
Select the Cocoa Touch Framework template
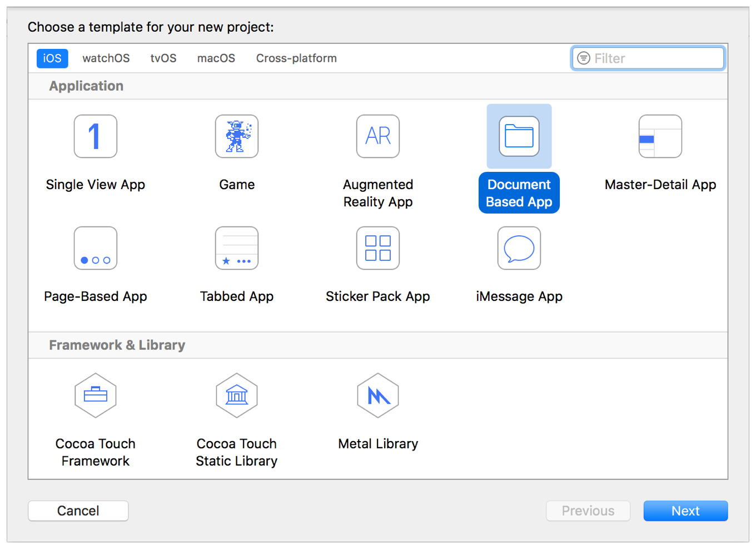95,395
